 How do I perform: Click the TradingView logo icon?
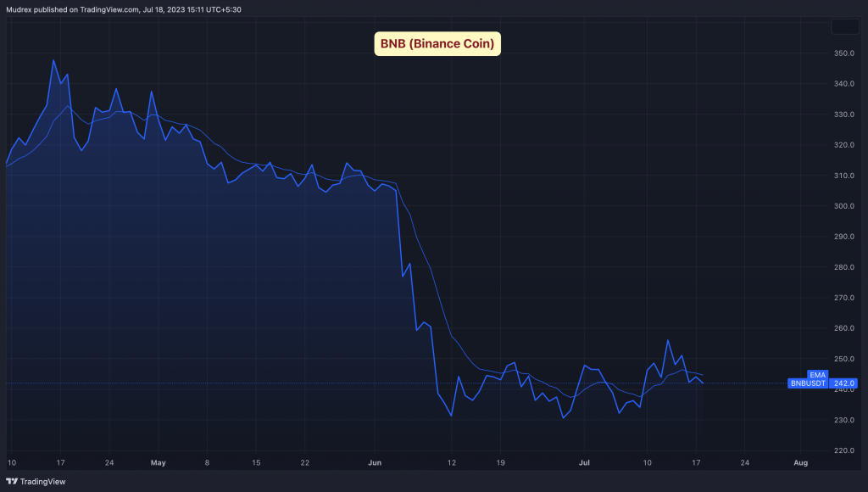(12, 482)
